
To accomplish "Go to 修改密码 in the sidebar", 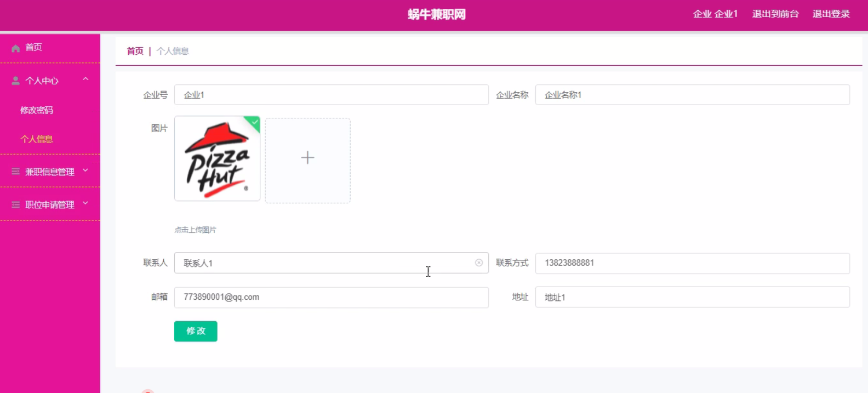I will 37,110.
